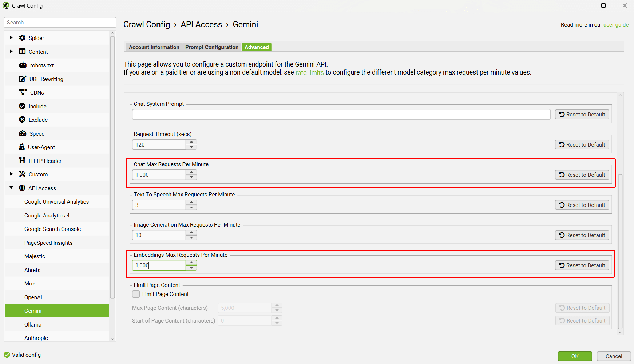Click the Speed gauge icon
634x364 pixels.
(23, 133)
